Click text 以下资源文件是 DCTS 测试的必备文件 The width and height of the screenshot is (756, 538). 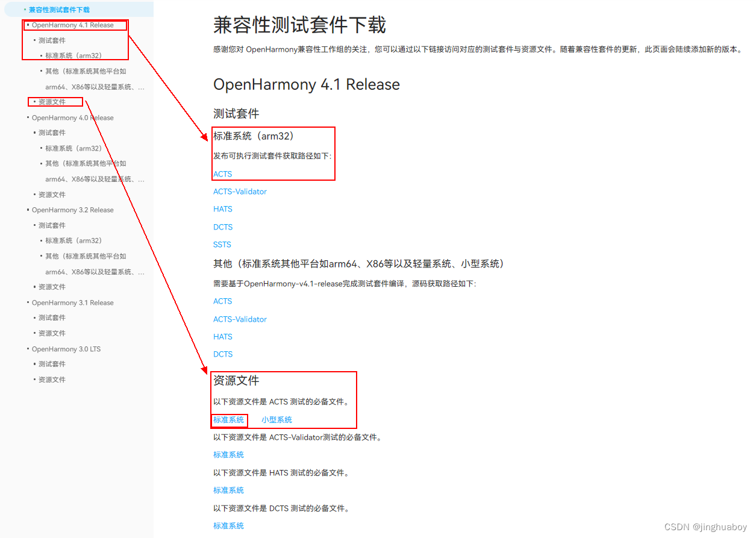281,508
